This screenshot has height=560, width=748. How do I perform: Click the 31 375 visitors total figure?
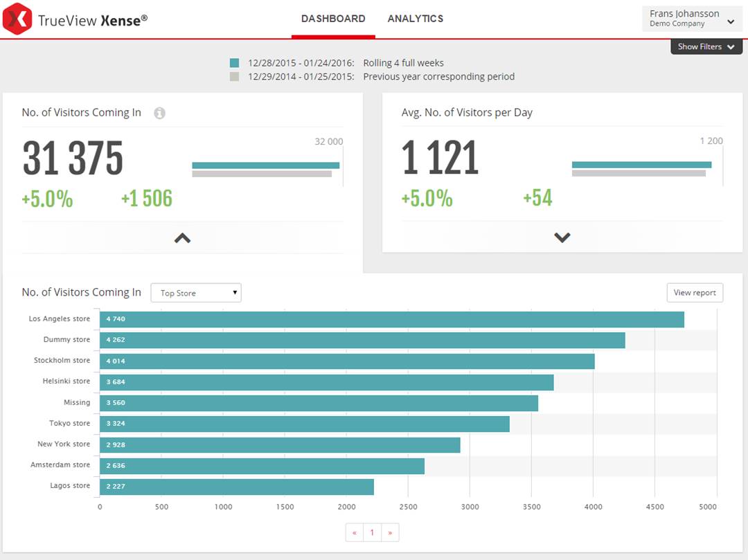[x=73, y=158]
